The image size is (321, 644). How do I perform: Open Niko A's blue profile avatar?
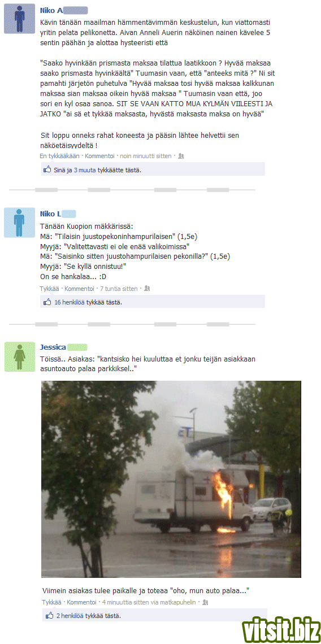point(19,19)
